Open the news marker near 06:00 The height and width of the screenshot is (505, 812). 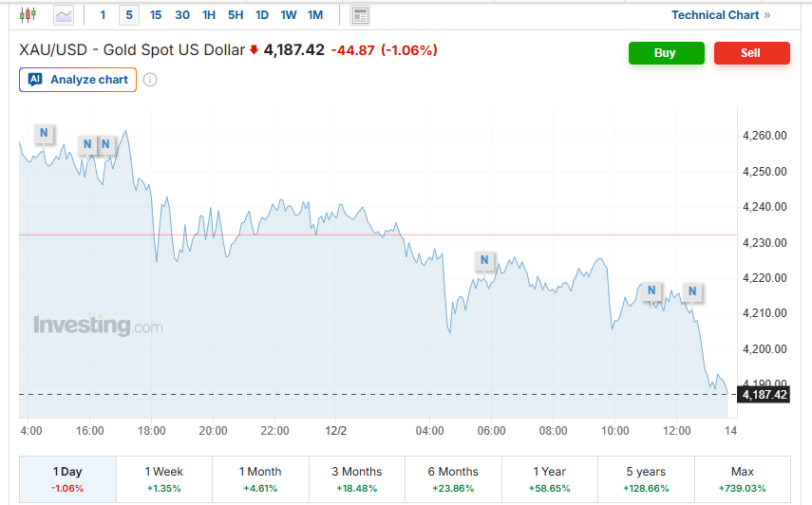coord(484,260)
